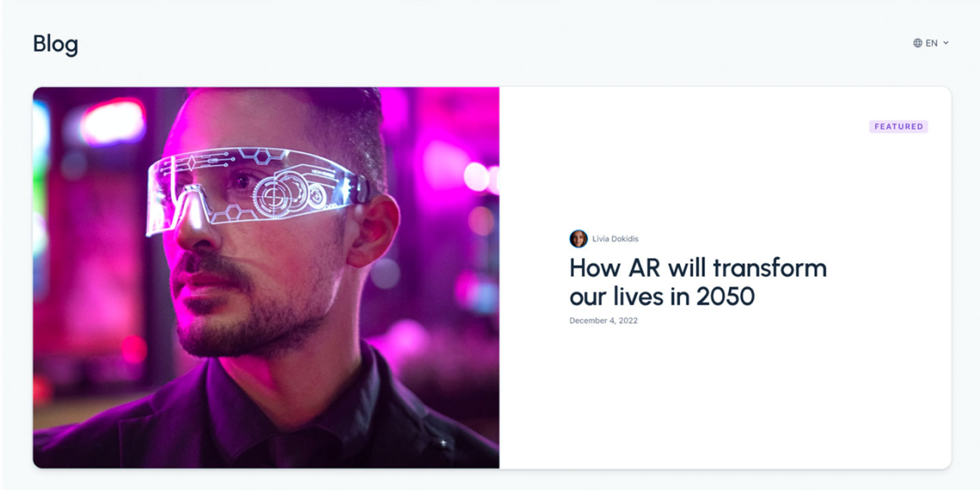Expand the language chevron next to EN
This screenshot has height=490, width=980.
click(946, 43)
